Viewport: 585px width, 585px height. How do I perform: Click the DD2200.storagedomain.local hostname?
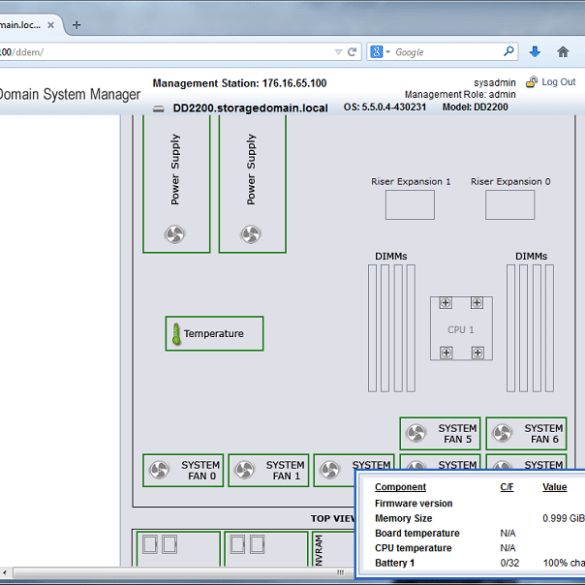(x=250, y=108)
